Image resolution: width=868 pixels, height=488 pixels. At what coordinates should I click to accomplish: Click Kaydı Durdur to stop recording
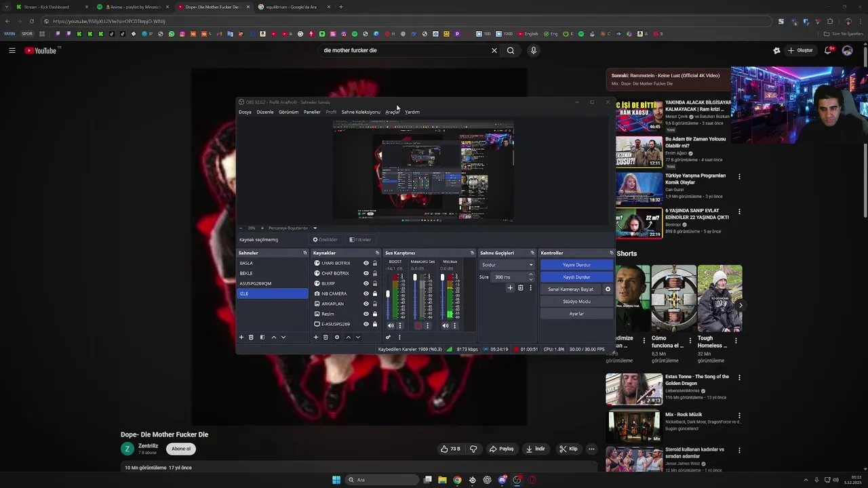[576, 277]
